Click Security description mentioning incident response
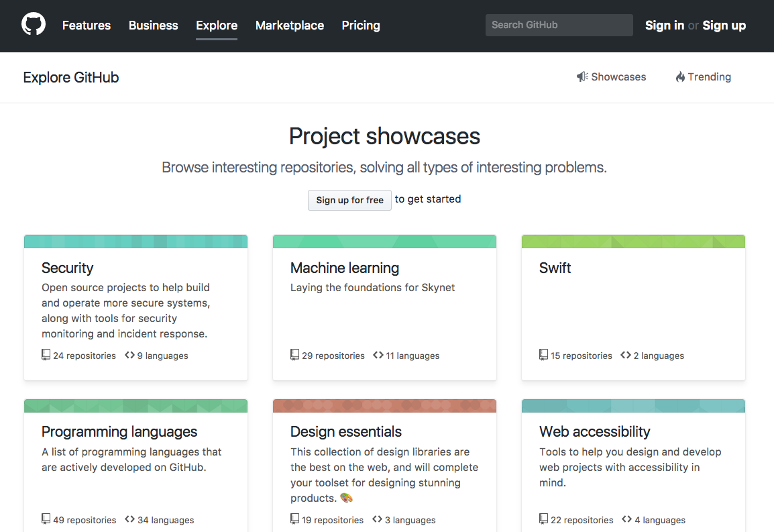This screenshot has height=532, width=774. coord(126,311)
